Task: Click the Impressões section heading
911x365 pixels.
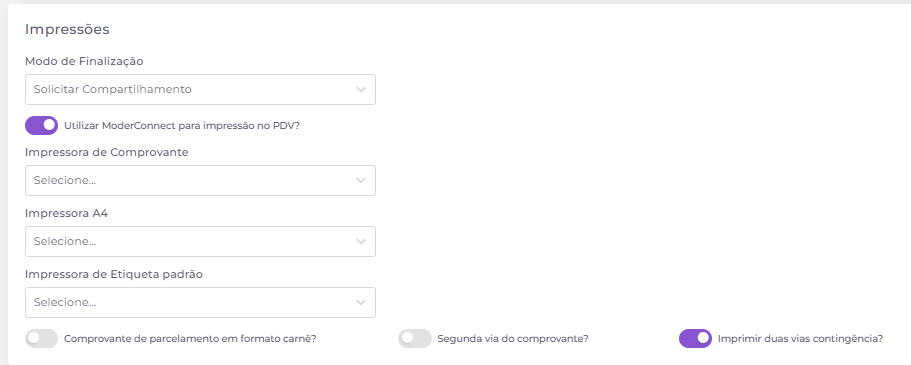Action: [67, 30]
